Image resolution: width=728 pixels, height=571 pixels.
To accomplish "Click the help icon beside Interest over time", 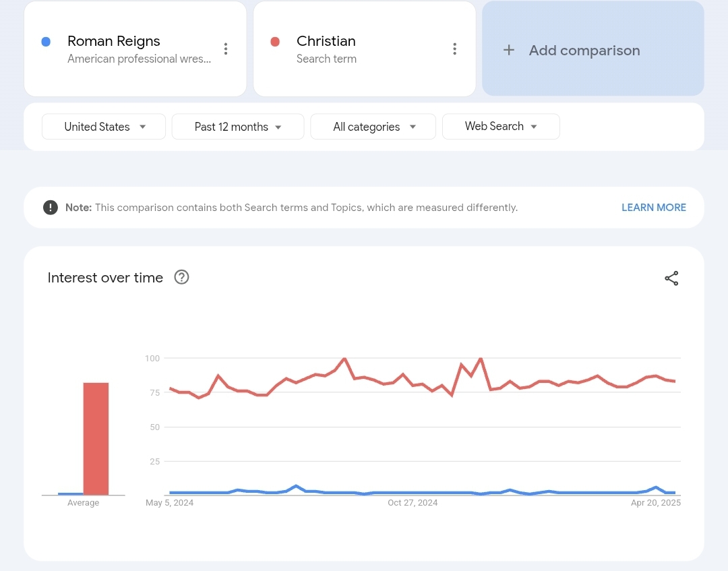I will (181, 277).
